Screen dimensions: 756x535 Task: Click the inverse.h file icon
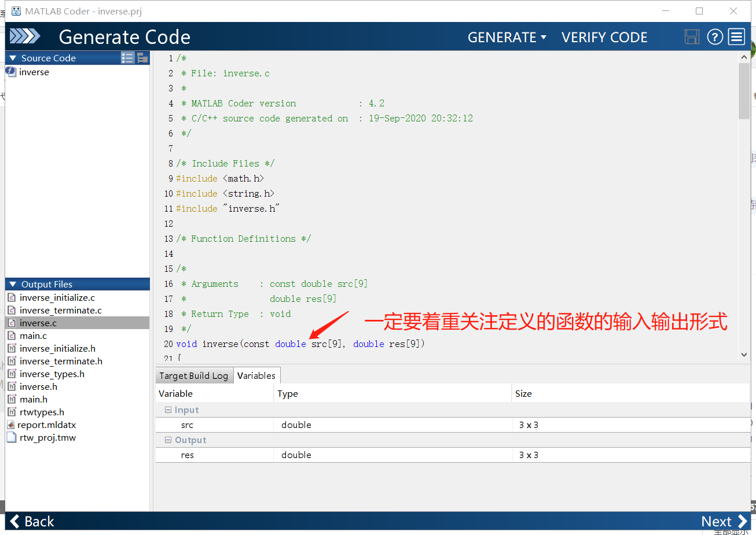(12, 386)
